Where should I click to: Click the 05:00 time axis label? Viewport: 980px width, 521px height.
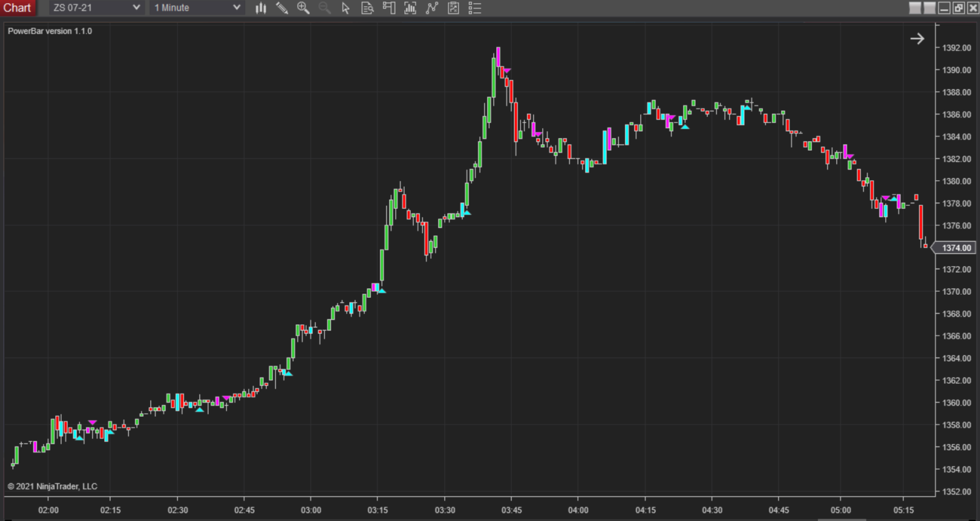[x=840, y=510]
